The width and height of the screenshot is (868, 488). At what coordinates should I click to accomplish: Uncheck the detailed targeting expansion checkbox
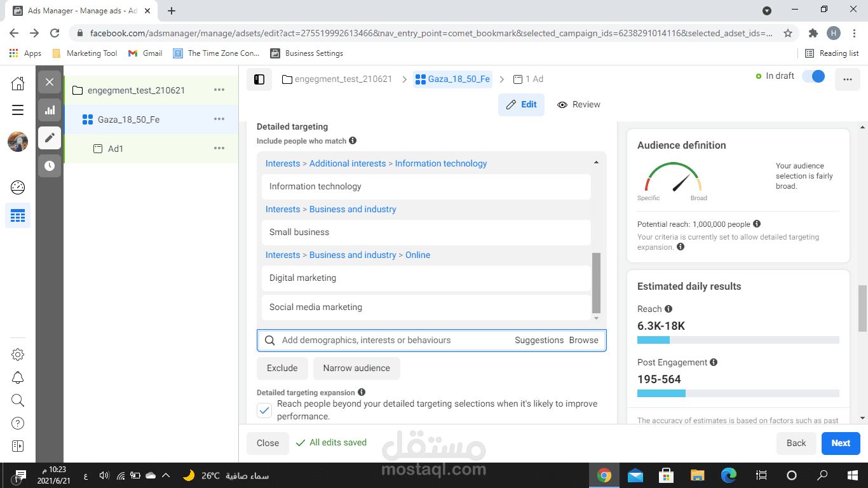point(264,410)
